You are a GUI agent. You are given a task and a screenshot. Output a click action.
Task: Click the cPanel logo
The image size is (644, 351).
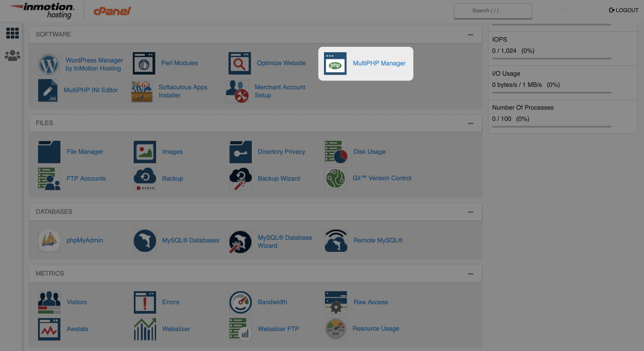[112, 11]
